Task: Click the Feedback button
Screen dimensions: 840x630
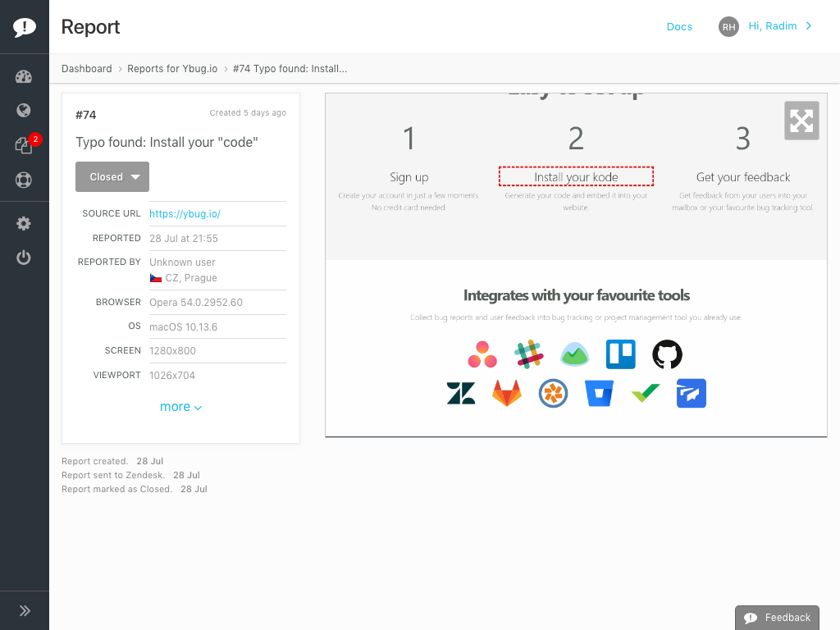Action: (x=777, y=618)
